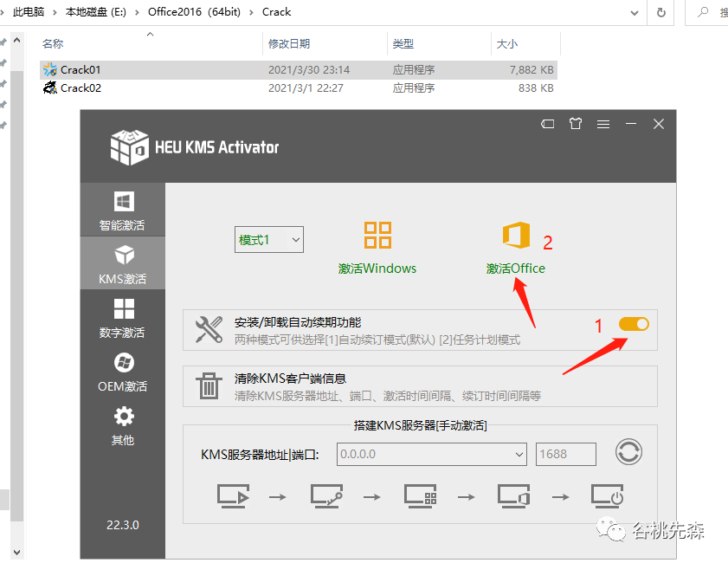The width and height of the screenshot is (728, 563).
Task: Select the 安装/卸载自动续期功能 option
Action: tap(420, 330)
